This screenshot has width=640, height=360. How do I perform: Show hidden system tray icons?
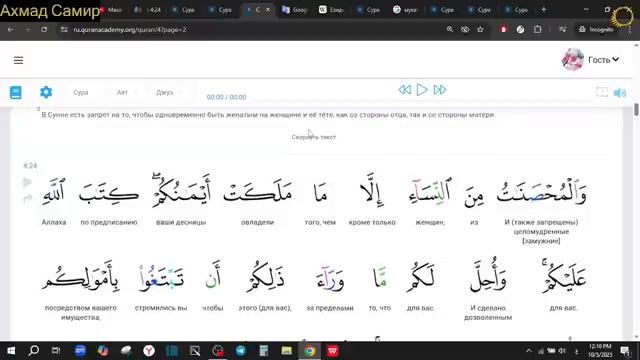(529, 351)
